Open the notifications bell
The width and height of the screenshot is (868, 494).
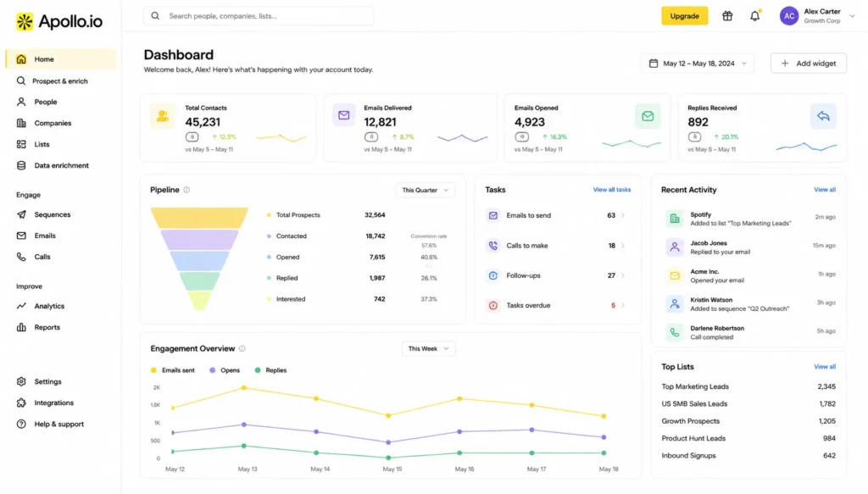[x=755, y=16]
